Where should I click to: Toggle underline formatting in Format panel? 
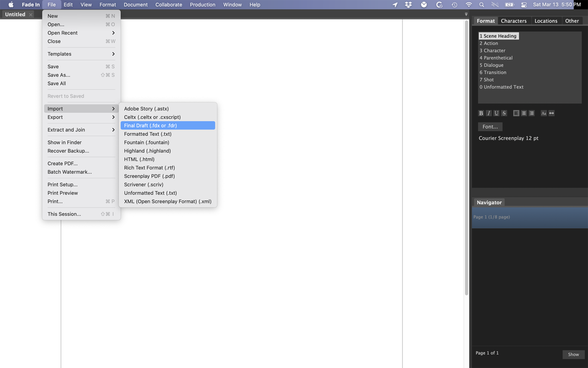(x=496, y=113)
